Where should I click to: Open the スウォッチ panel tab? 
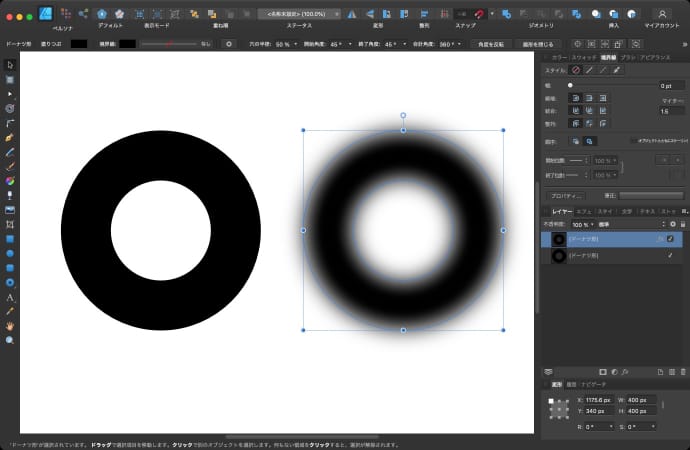click(x=583, y=58)
